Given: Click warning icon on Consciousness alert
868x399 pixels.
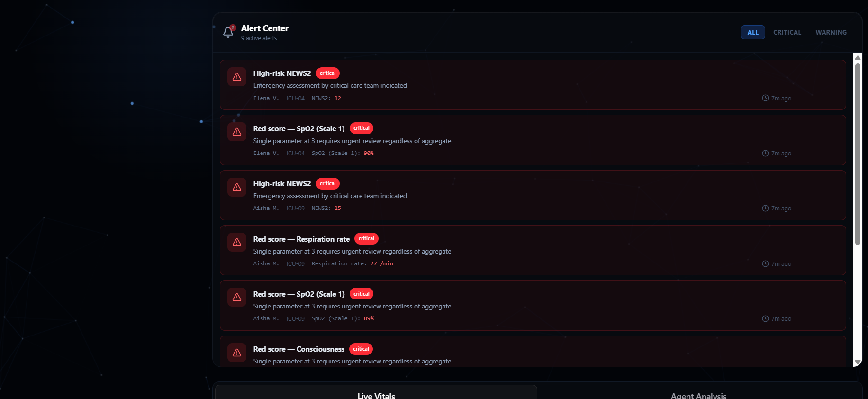Looking at the screenshot, I should [237, 353].
